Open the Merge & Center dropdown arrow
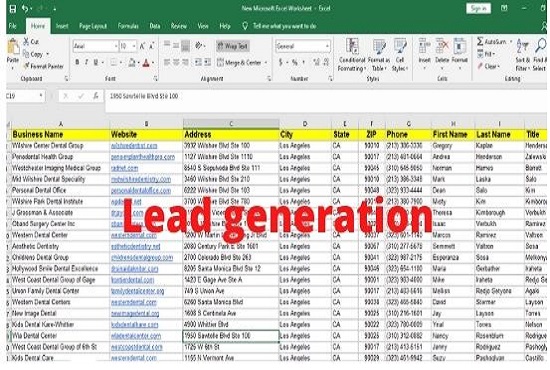The width and height of the screenshot is (550, 370). point(266,62)
